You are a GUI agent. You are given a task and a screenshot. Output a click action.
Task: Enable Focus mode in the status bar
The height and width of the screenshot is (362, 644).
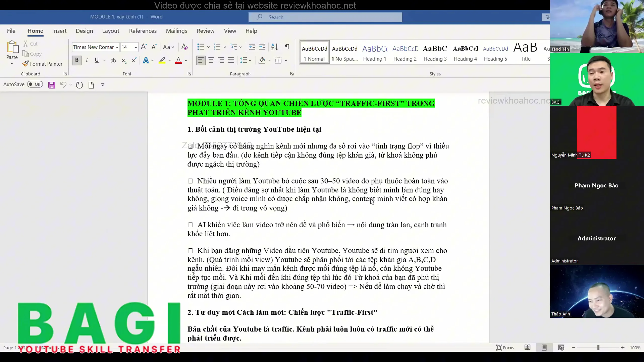505,347
